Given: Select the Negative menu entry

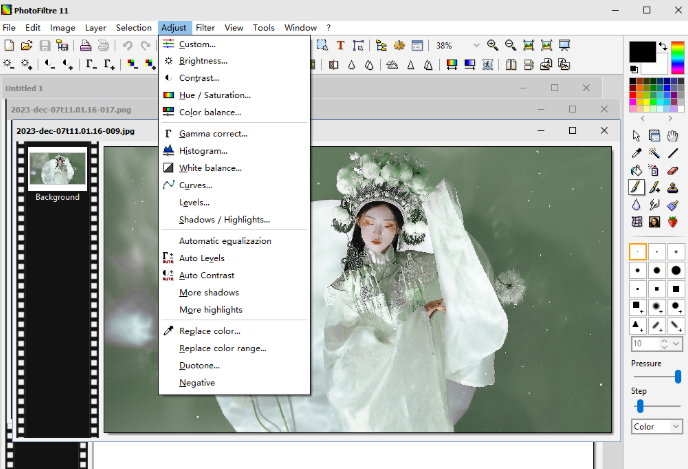Looking at the screenshot, I should 197,382.
